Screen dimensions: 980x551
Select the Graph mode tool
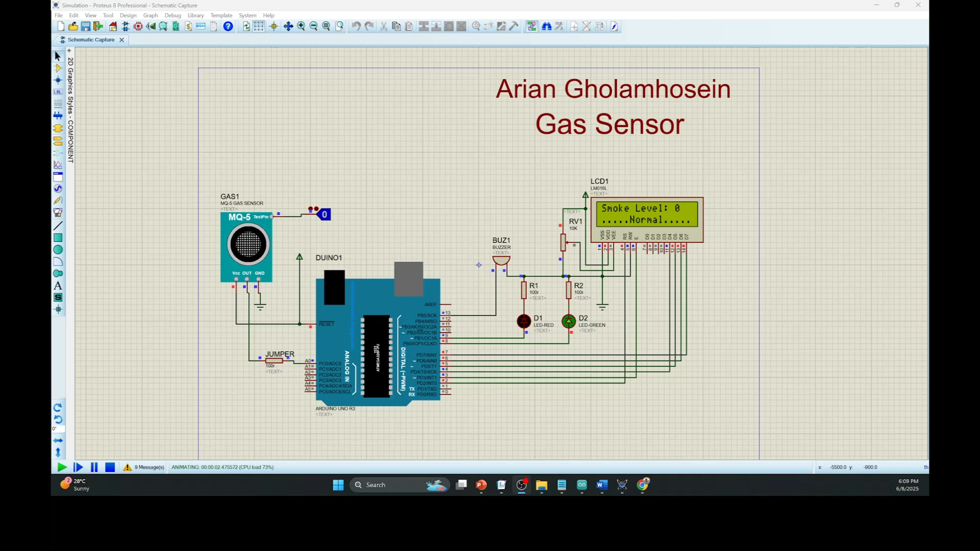coord(58,165)
